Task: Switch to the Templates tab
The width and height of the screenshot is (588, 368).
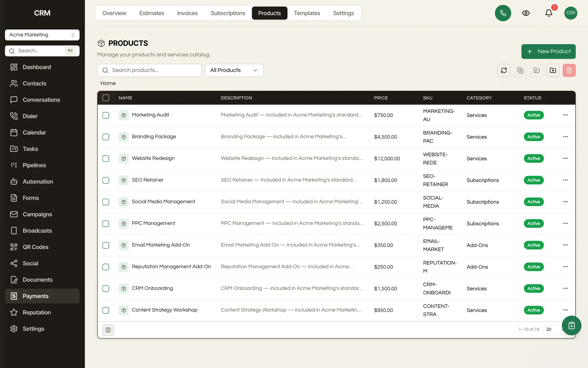Action: tap(307, 13)
